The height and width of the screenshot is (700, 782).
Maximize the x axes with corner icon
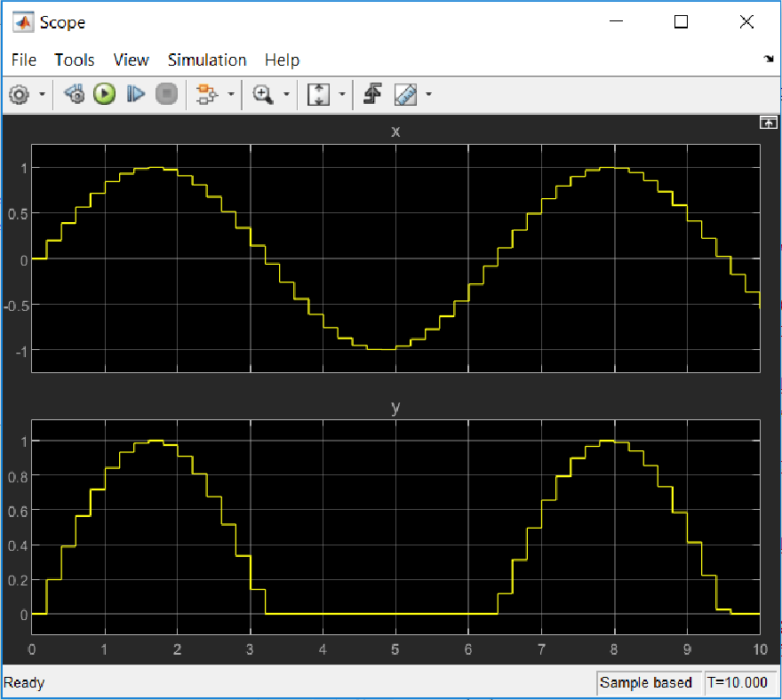(x=767, y=123)
